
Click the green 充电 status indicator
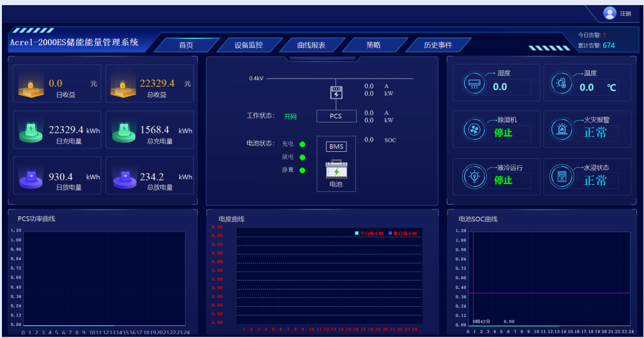point(303,144)
